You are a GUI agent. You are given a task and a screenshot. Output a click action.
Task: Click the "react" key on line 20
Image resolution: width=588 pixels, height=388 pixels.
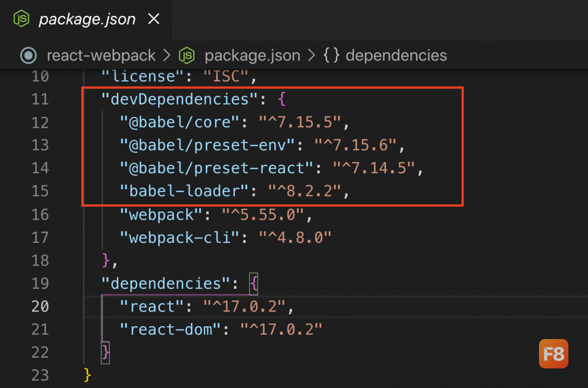pos(153,307)
